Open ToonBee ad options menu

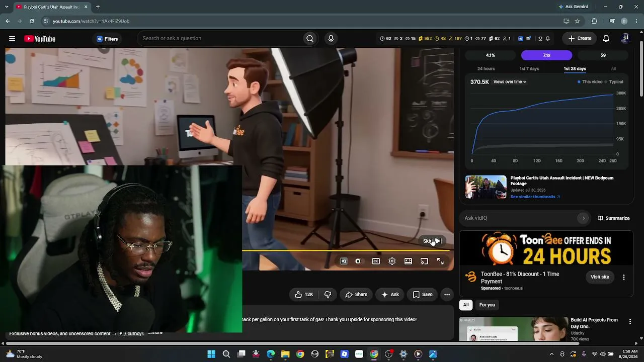pyautogui.click(x=624, y=277)
